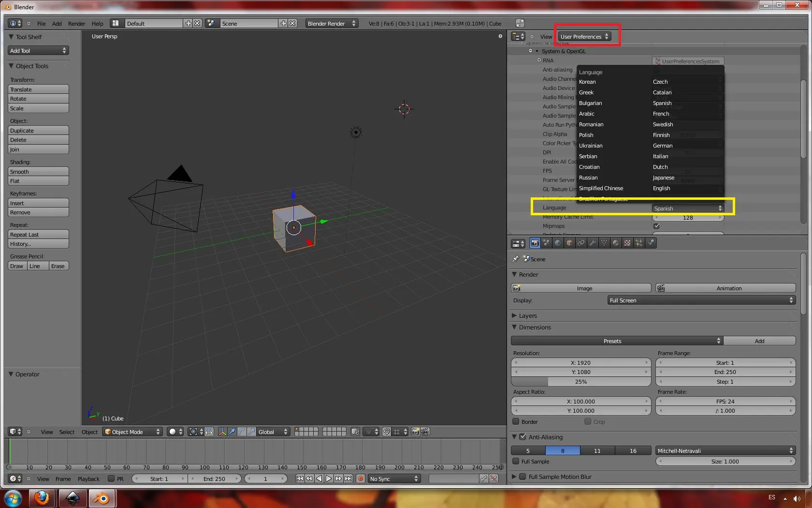Click the Smooth shading button
Image resolution: width=812 pixels, height=508 pixels.
(38, 171)
